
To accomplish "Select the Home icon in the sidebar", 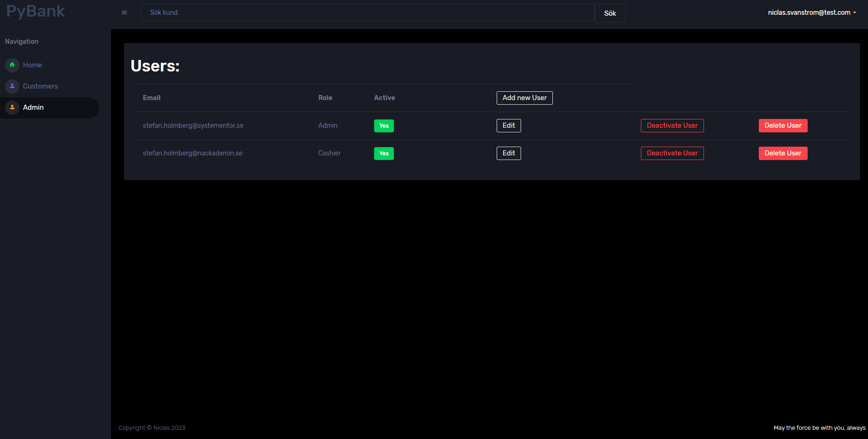I will click(12, 65).
